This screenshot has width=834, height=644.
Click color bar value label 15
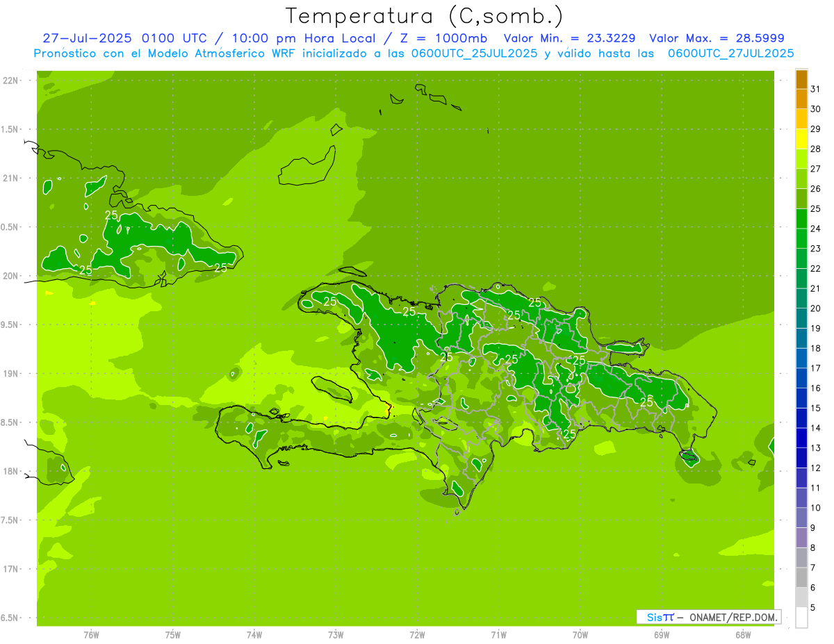815,408
